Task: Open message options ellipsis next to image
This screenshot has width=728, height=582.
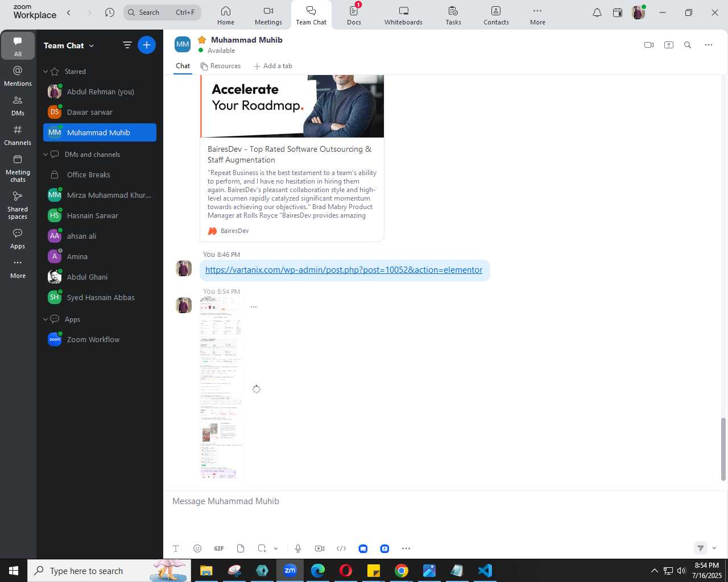Action: [x=254, y=307]
